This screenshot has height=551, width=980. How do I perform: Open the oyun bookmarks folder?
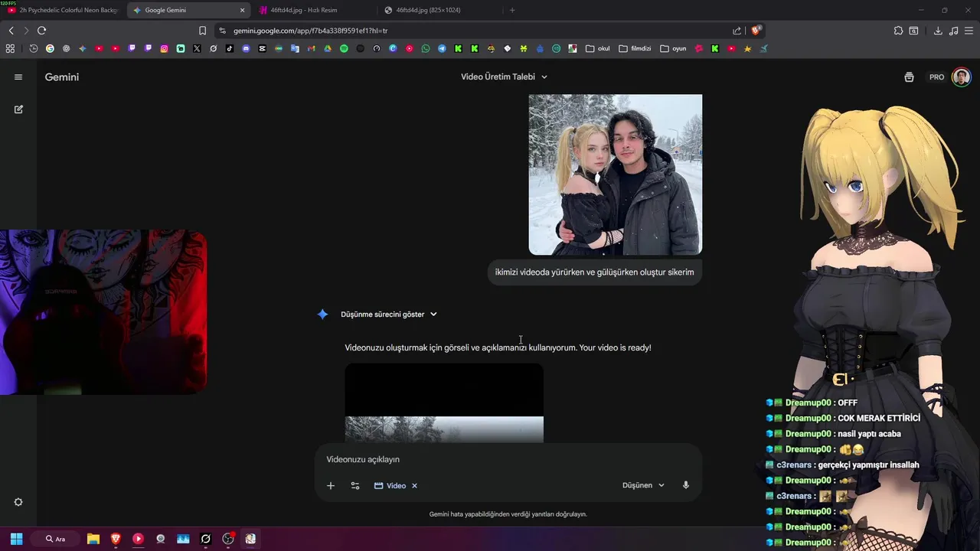673,48
